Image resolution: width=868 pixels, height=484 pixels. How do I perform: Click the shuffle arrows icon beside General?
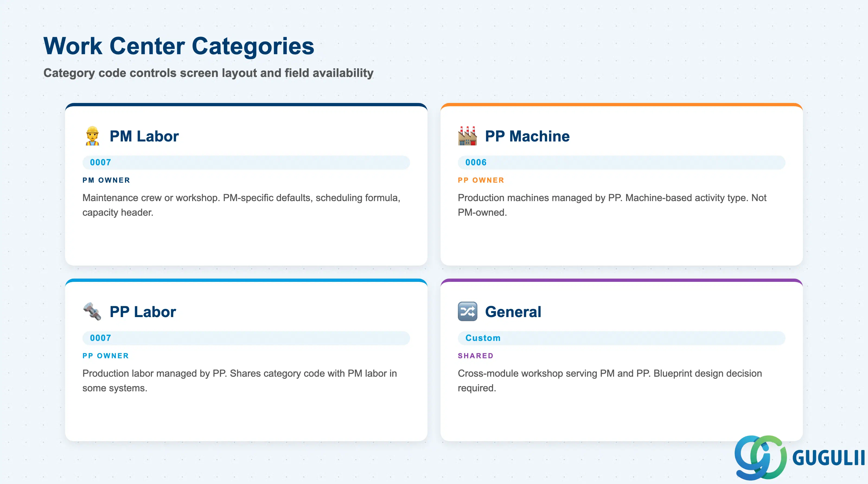(x=467, y=312)
